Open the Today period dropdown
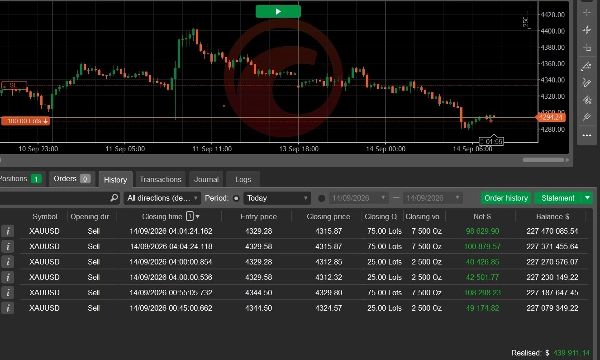 pyautogui.click(x=277, y=198)
